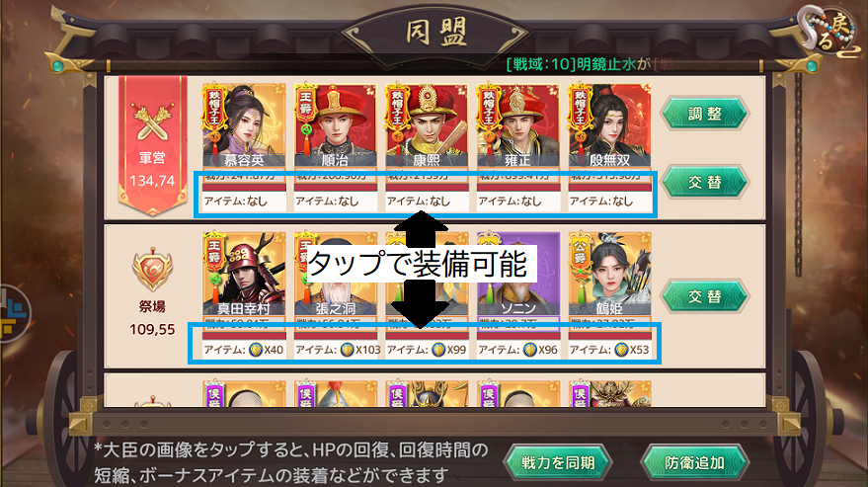This screenshot has width=868, height=487.
Task: Click 交替 button in 軍営 row
Action: [x=705, y=182]
